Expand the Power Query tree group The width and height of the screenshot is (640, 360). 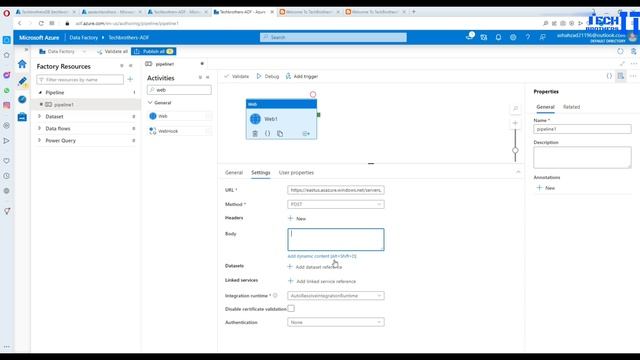40,140
